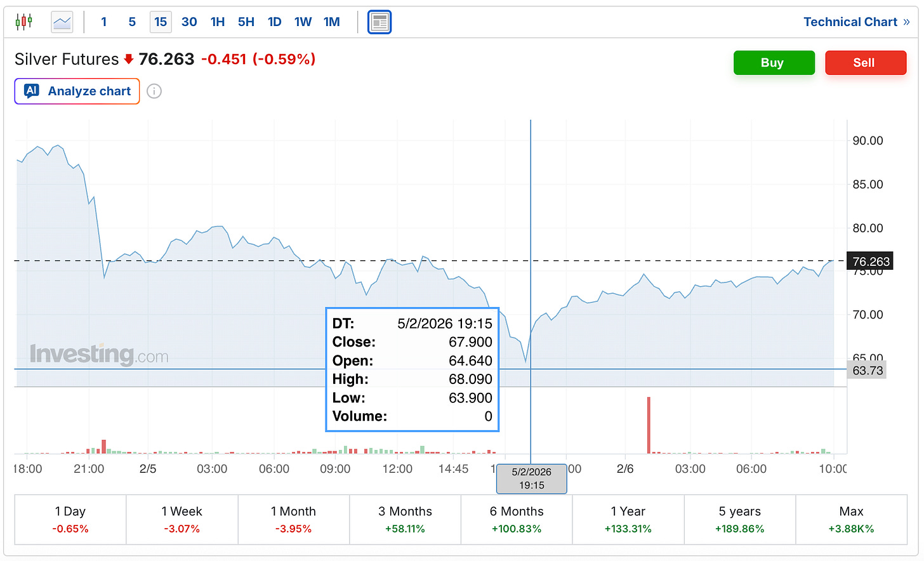
Task: Open the 3 Months performance tab
Action: pos(405,520)
